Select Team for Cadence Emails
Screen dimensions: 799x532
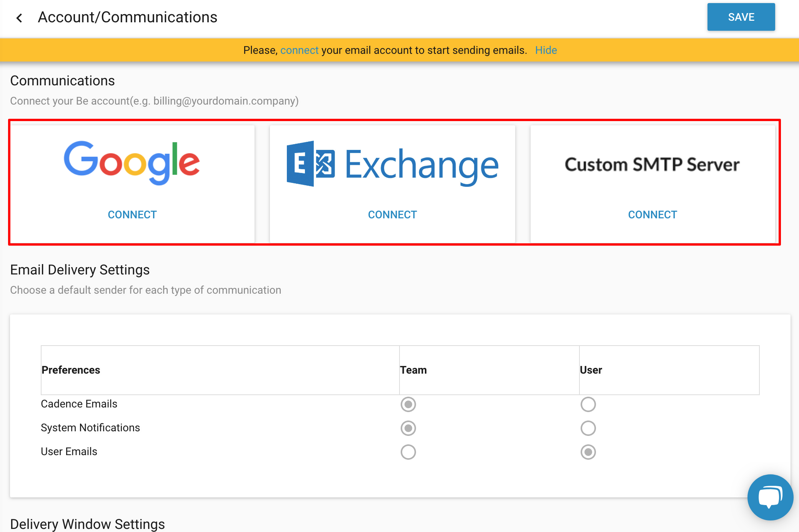coord(408,404)
